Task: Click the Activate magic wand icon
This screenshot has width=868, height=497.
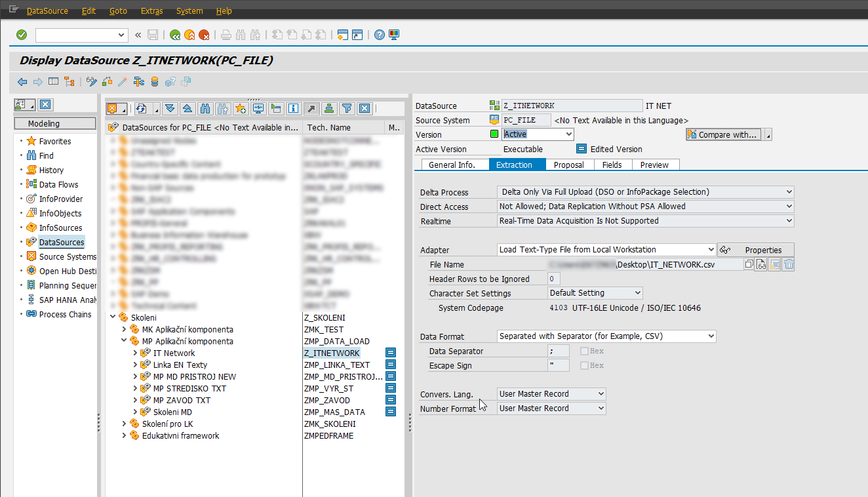Action: (x=123, y=82)
